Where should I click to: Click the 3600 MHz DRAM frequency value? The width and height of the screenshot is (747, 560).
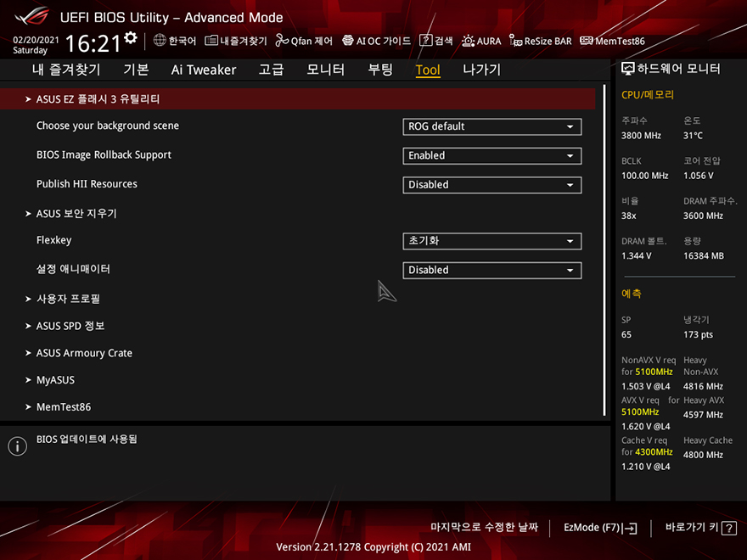point(703,216)
